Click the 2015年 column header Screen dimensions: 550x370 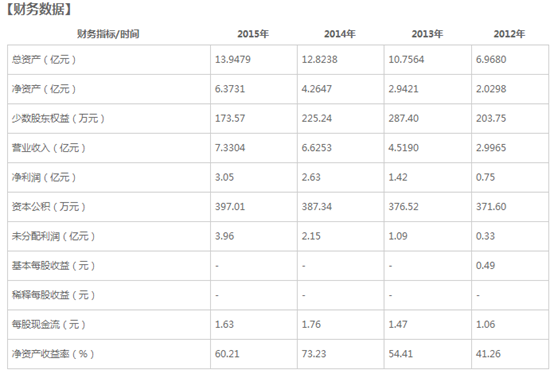tap(253, 34)
